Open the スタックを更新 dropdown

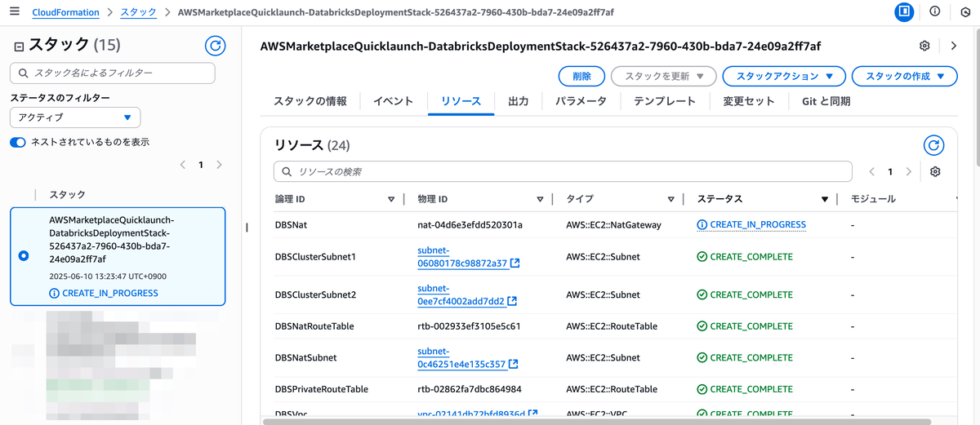[x=663, y=76]
